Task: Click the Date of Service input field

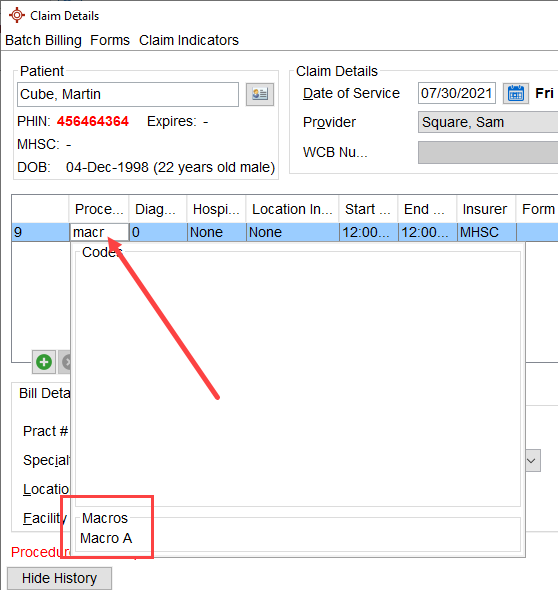Action: pos(457,93)
